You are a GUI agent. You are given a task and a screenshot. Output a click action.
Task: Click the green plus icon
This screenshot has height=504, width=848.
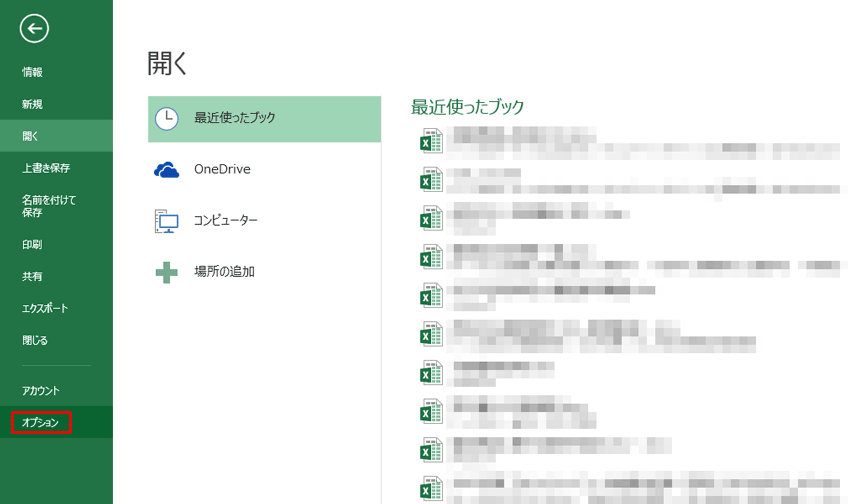167,273
